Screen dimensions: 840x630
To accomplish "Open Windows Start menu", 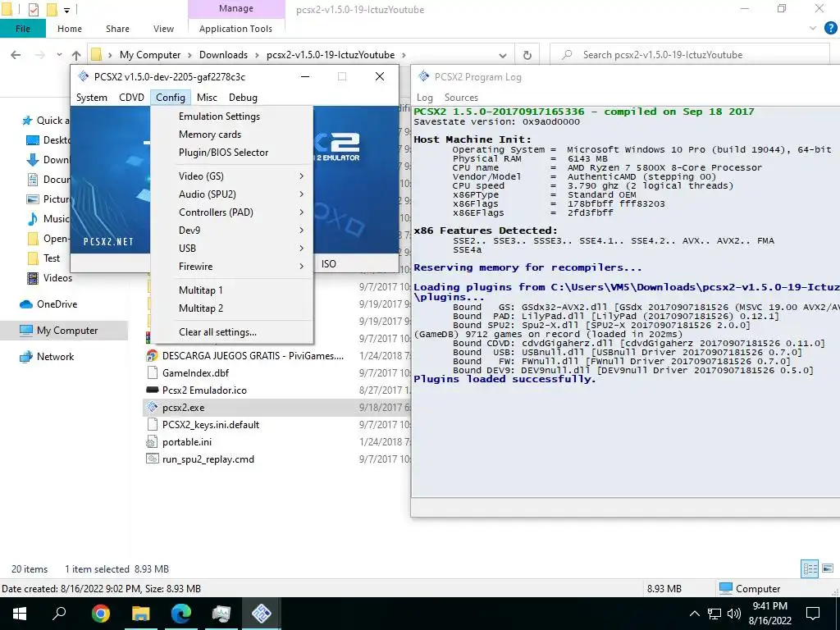I will pyautogui.click(x=20, y=614).
